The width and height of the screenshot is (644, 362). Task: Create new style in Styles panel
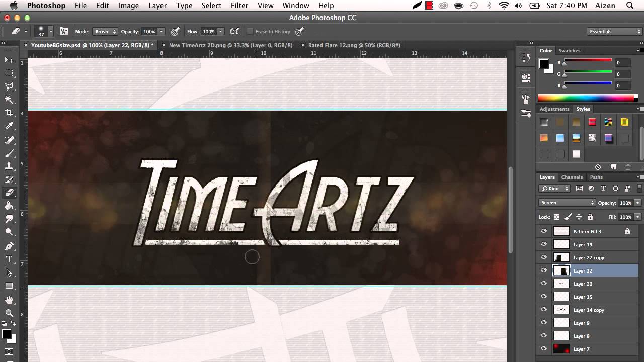(613, 167)
